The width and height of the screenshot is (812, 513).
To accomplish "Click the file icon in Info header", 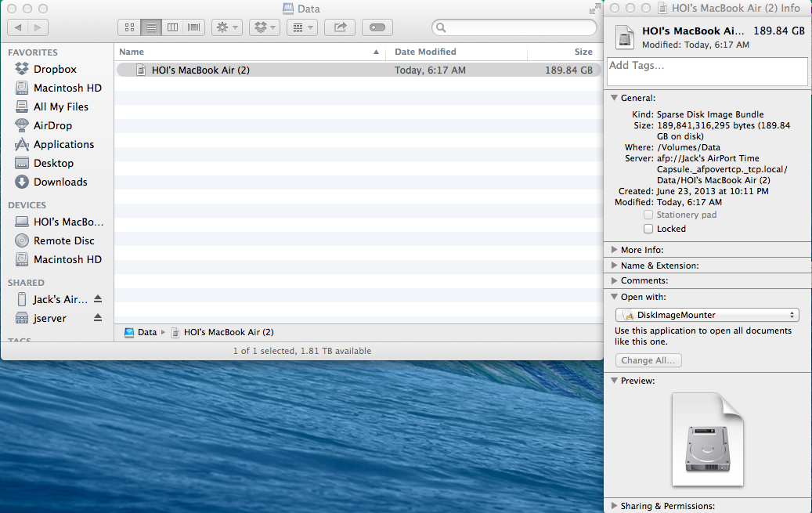I will 625,38.
